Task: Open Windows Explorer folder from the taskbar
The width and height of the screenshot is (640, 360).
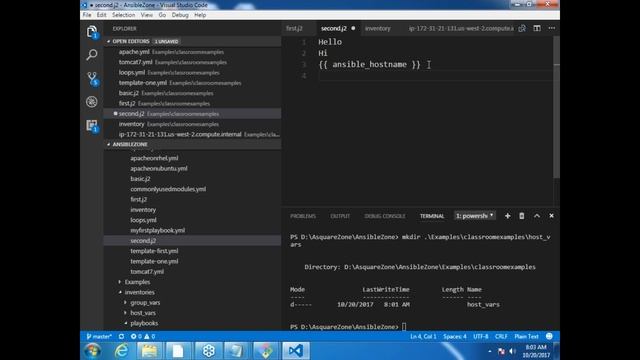Action: tap(149, 351)
